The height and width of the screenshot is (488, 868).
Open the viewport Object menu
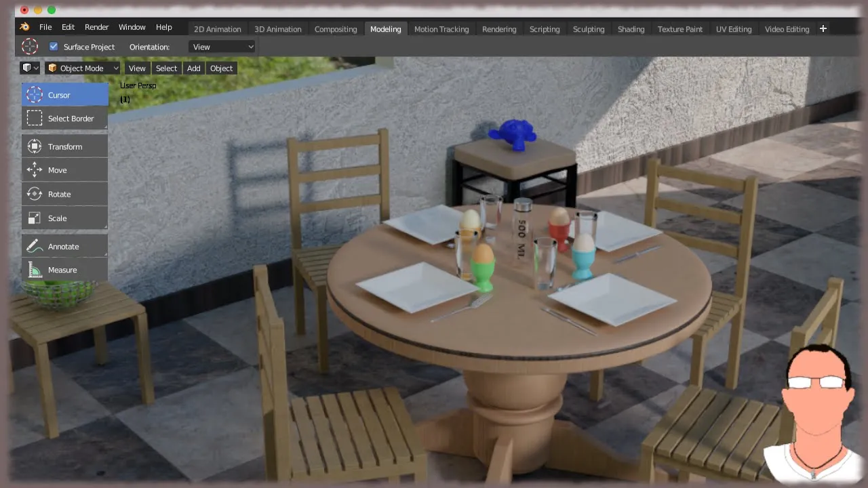coord(221,68)
